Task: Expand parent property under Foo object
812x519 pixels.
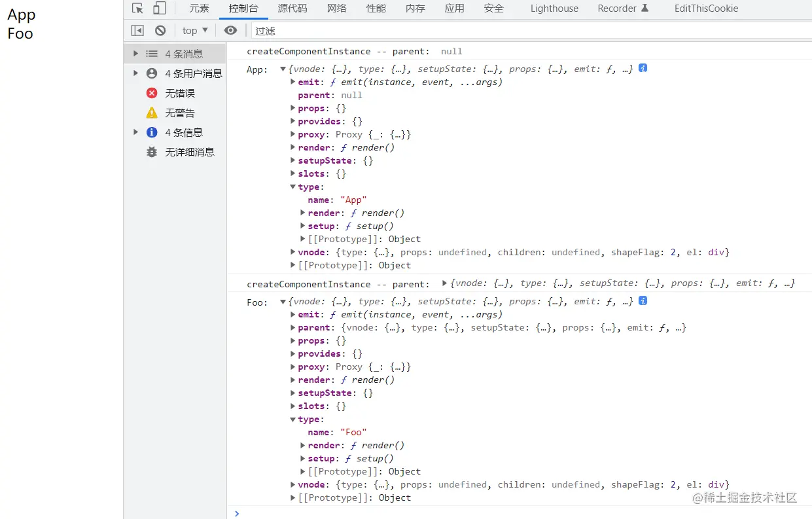Action: tap(292, 327)
